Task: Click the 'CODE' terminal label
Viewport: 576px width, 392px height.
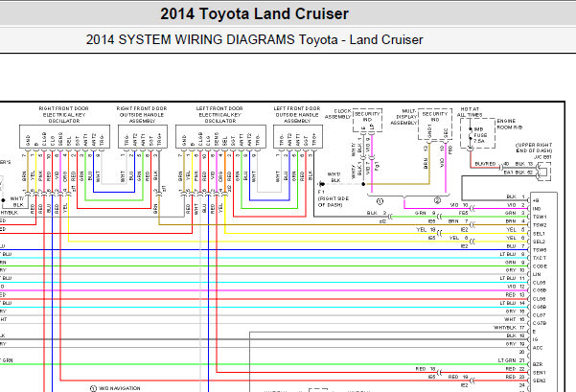Action: tap(540, 266)
